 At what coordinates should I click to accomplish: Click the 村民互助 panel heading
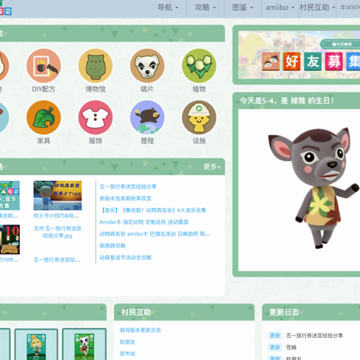(x=136, y=312)
